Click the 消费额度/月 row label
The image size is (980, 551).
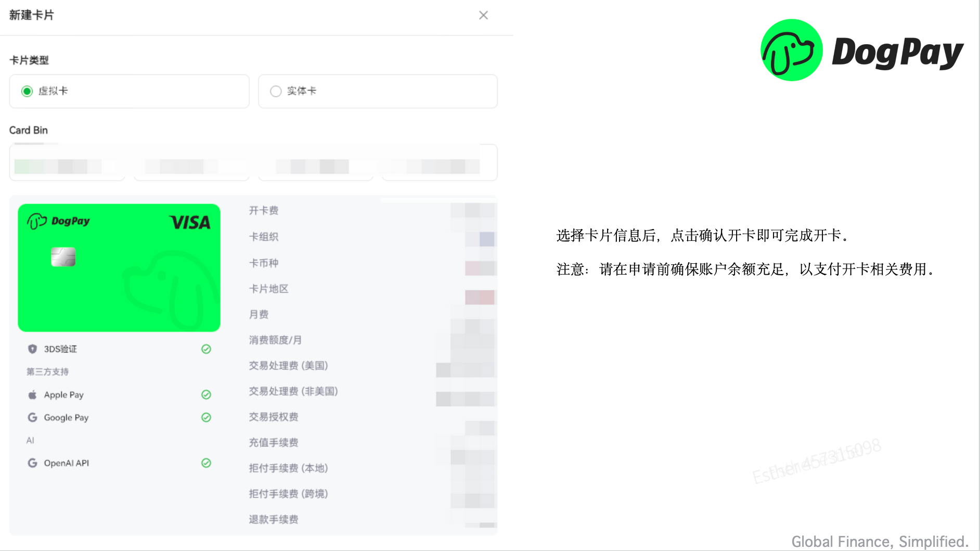pyautogui.click(x=275, y=340)
